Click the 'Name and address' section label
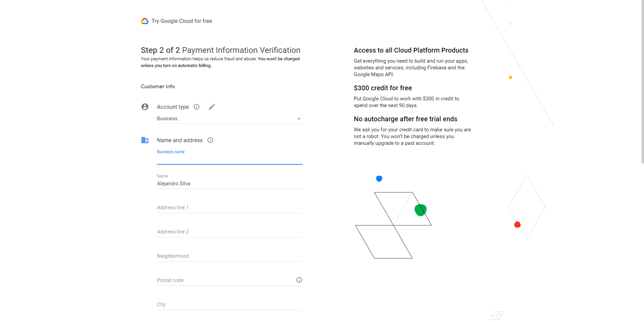The image size is (644, 322). click(180, 140)
